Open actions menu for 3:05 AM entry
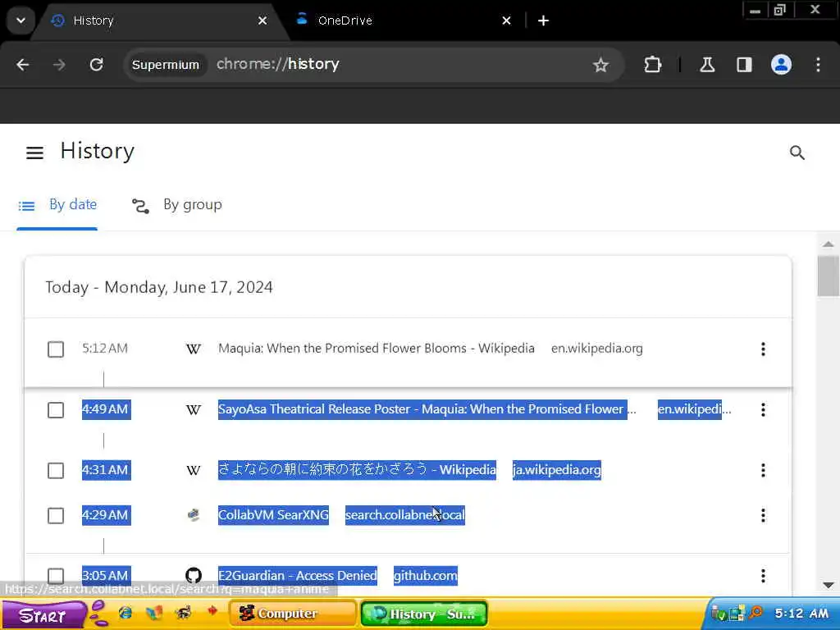This screenshot has height=630, width=840. 763,576
